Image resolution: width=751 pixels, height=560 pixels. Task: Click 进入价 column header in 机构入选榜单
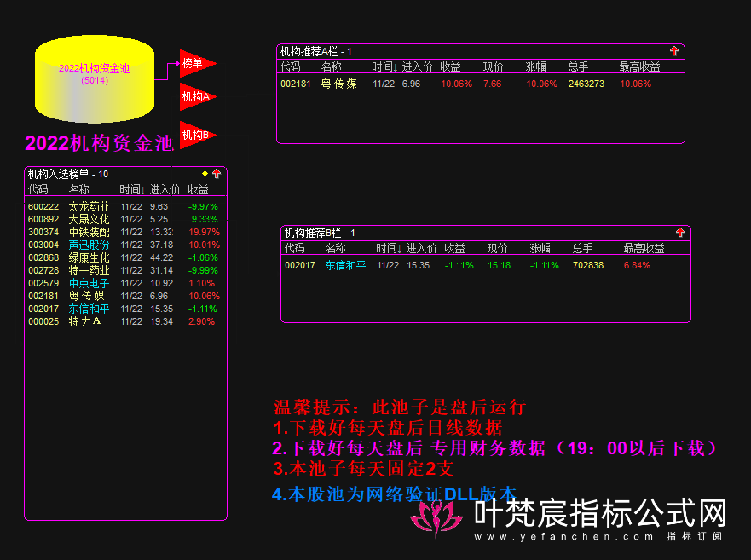click(165, 190)
